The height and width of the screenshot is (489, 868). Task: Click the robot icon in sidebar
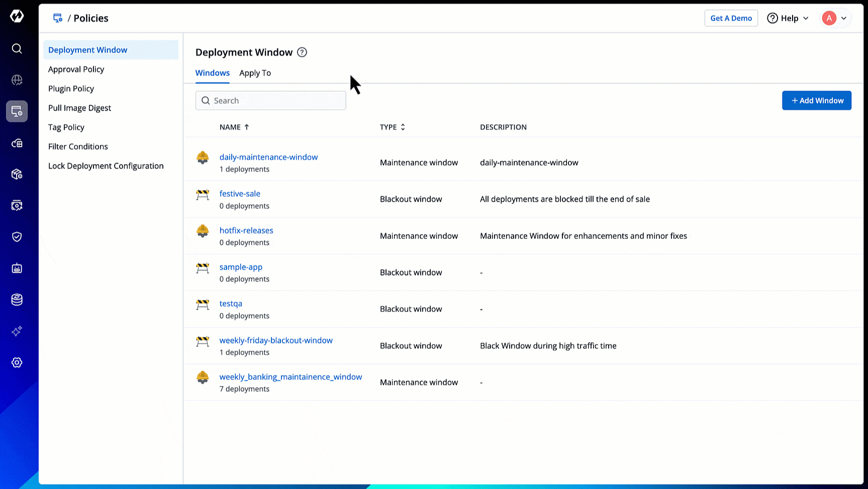(x=17, y=268)
